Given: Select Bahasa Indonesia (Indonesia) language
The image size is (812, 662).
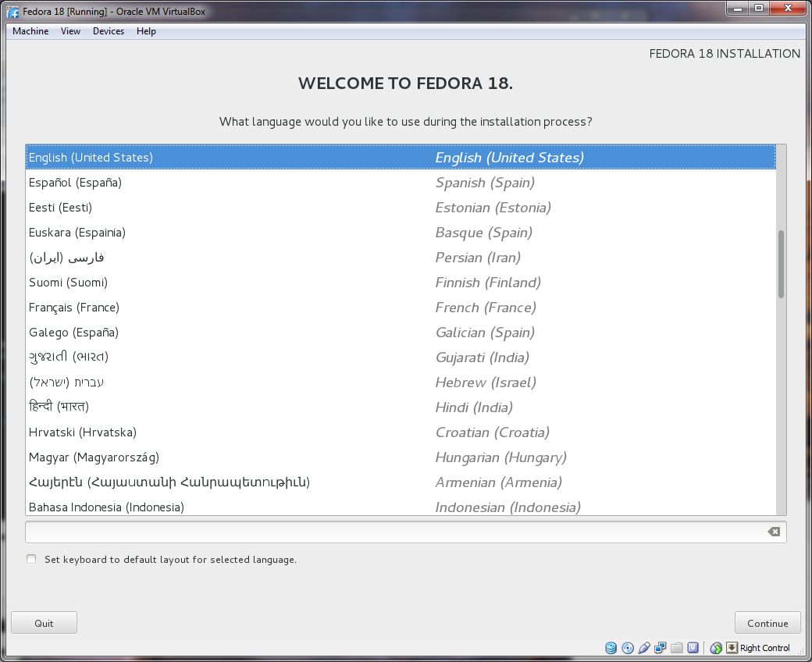Looking at the screenshot, I should tap(401, 506).
